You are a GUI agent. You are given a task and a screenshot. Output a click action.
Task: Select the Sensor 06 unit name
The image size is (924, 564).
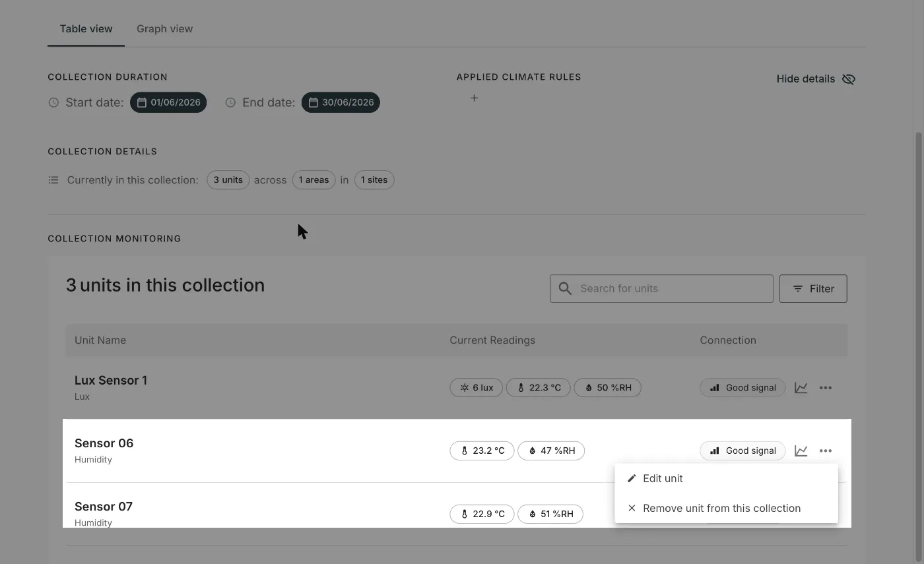pyautogui.click(x=104, y=443)
